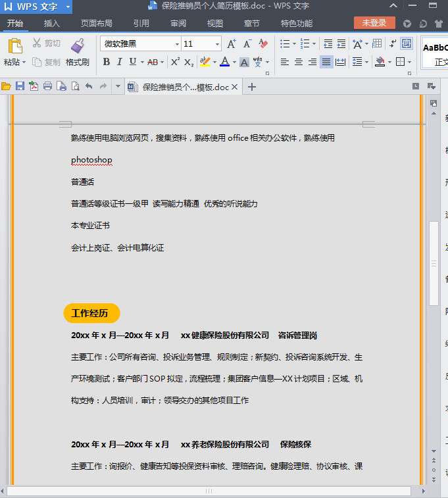Toggle strikethrough AB formatting
448x498 pixels.
[x=153, y=62]
